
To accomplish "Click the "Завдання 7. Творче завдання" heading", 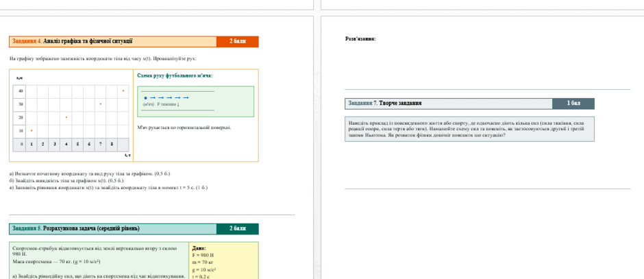I will point(385,104).
